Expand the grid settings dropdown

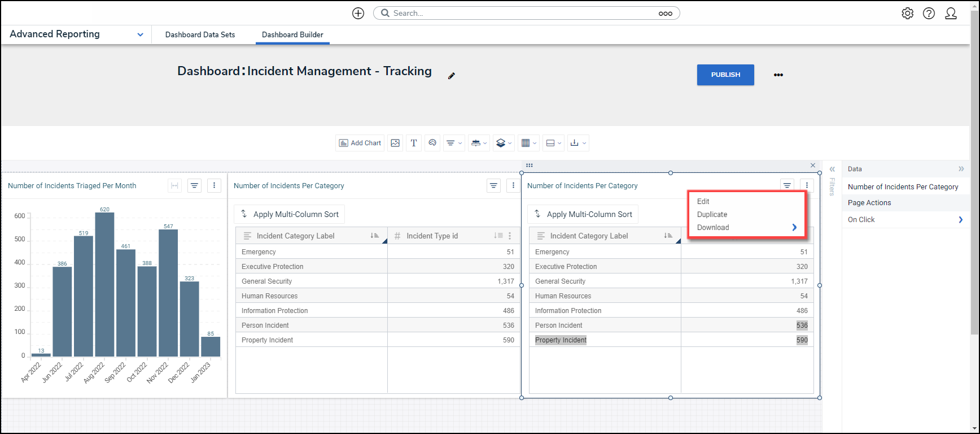coord(528,143)
